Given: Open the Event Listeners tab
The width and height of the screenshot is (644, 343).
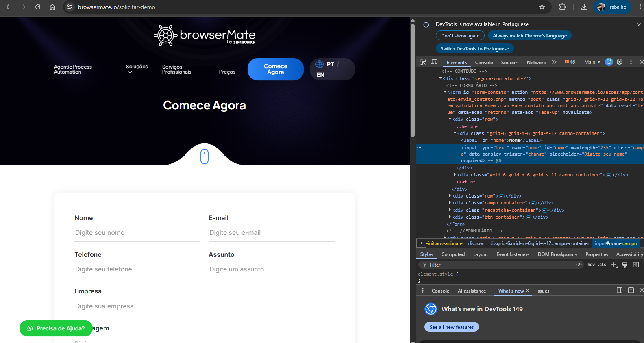Looking at the screenshot, I should 513,254.
